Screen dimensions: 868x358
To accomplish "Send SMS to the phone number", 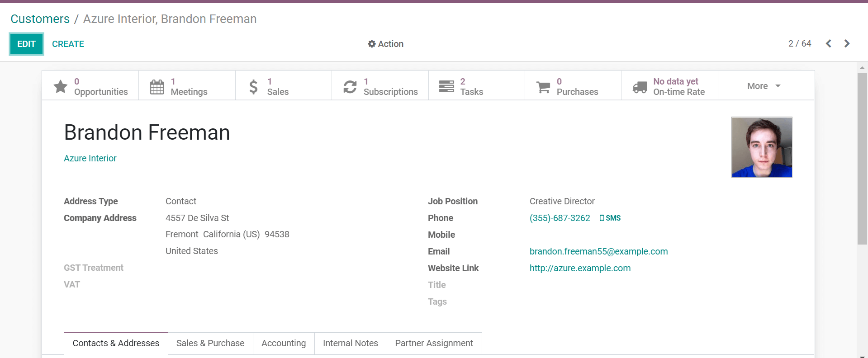I will [x=610, y=218].
